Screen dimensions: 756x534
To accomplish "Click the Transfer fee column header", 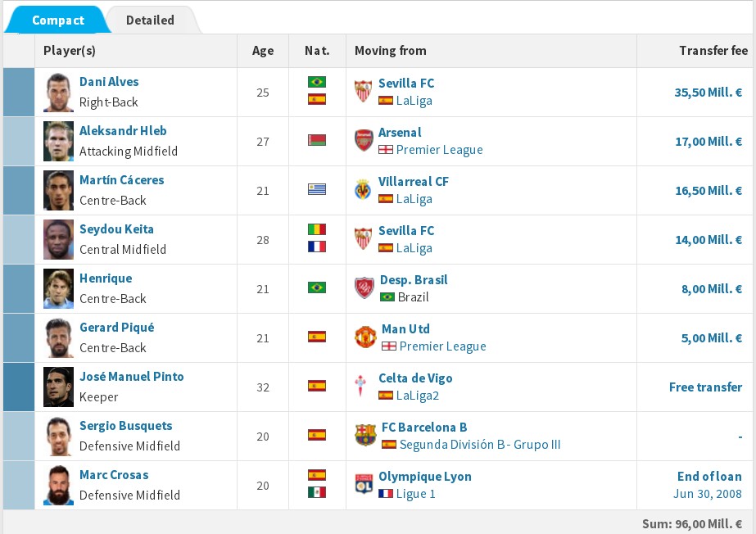I will point(713,51).
